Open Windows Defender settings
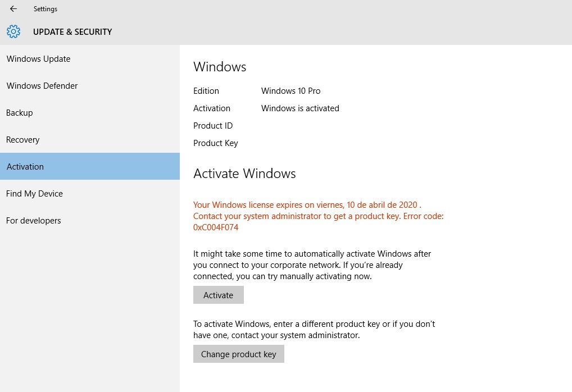The image size is (572, 392). point(90,86)
